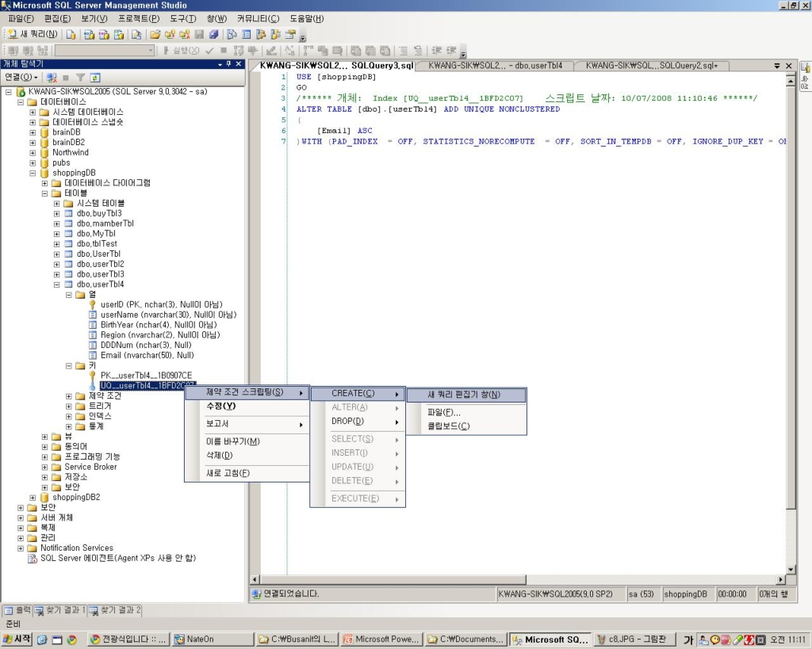Switch to the dbo.userTbl4 document tab
This screenshot has width=812, height=649.
click(x=496, y=66)
